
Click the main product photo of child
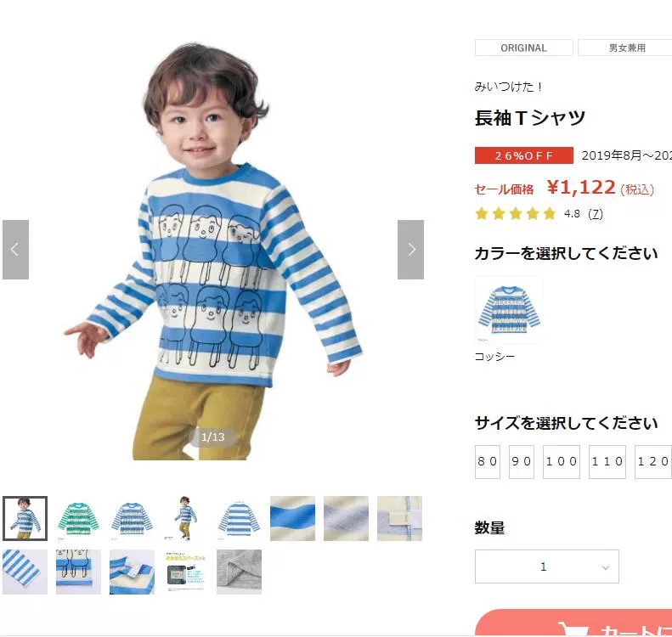click(213, 250)
